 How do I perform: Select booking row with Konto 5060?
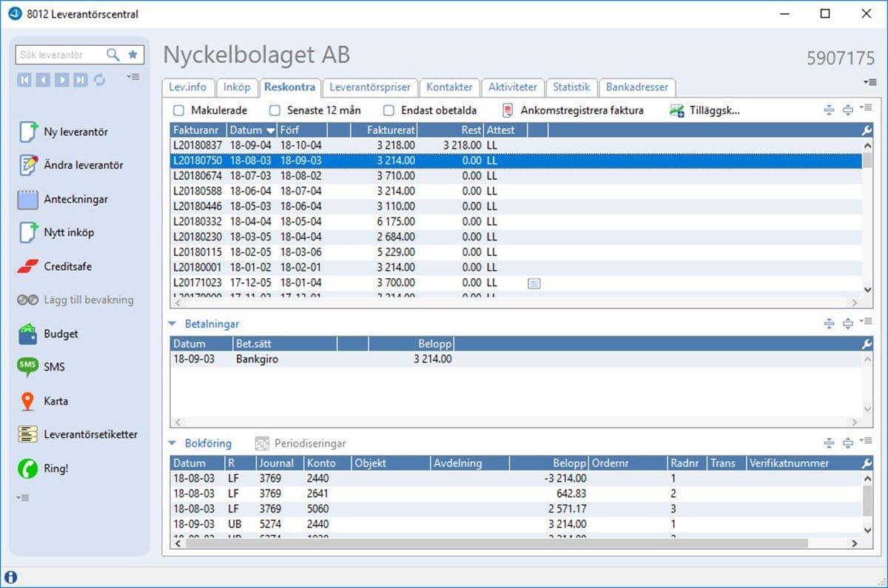pos(516,509)
